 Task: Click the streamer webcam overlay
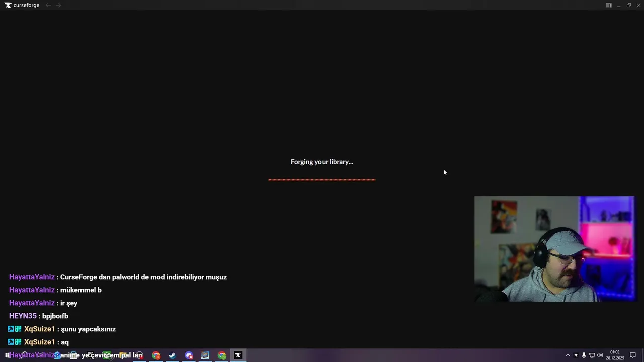coord(554,249)
